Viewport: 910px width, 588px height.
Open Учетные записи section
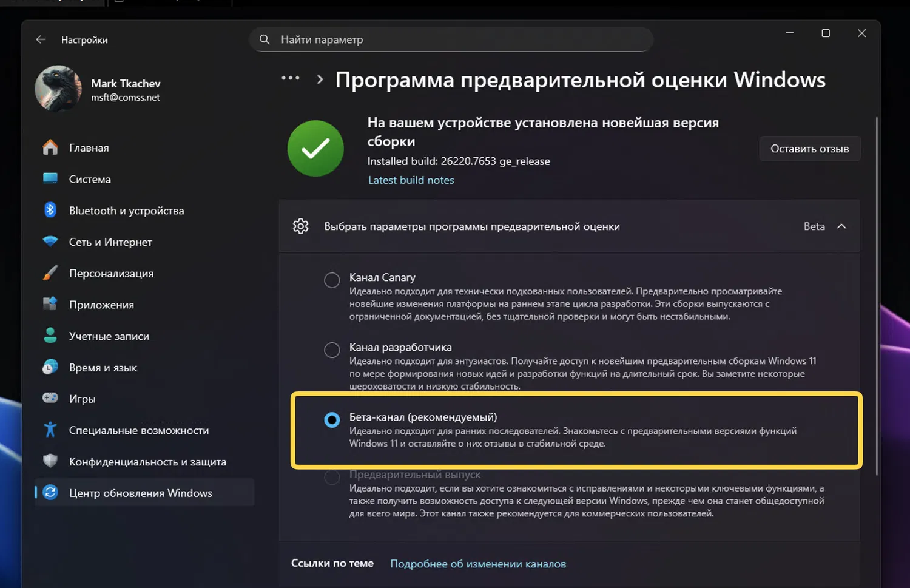pos(144,336)
